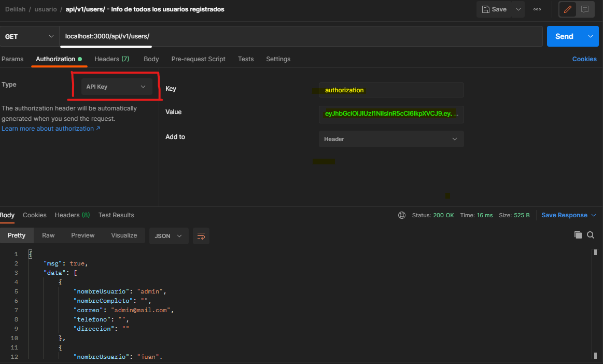Screen dimensions: 603x364
Task: Copy the response with the copy icon
Action: [x=578, y=235]
